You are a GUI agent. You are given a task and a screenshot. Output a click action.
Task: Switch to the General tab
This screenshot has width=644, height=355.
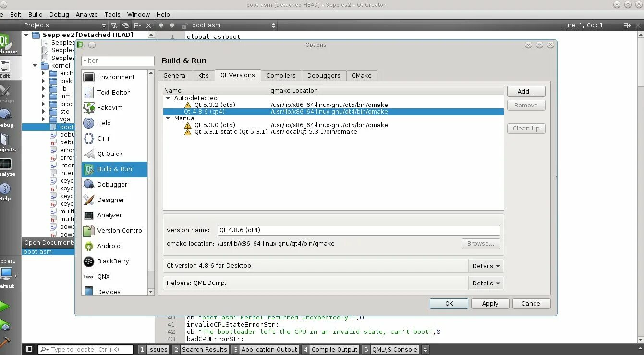(x=175, y=75)
